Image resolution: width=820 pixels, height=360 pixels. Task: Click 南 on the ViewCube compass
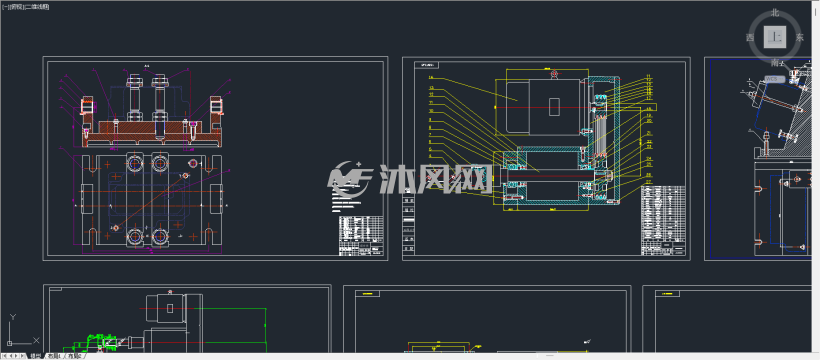point(775,63)
